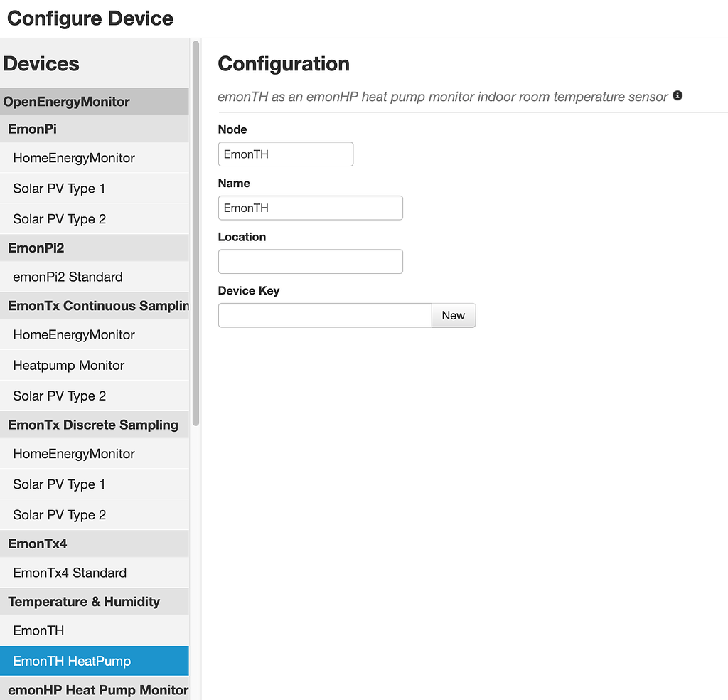Generate a device key with New

tap(454, 315)
